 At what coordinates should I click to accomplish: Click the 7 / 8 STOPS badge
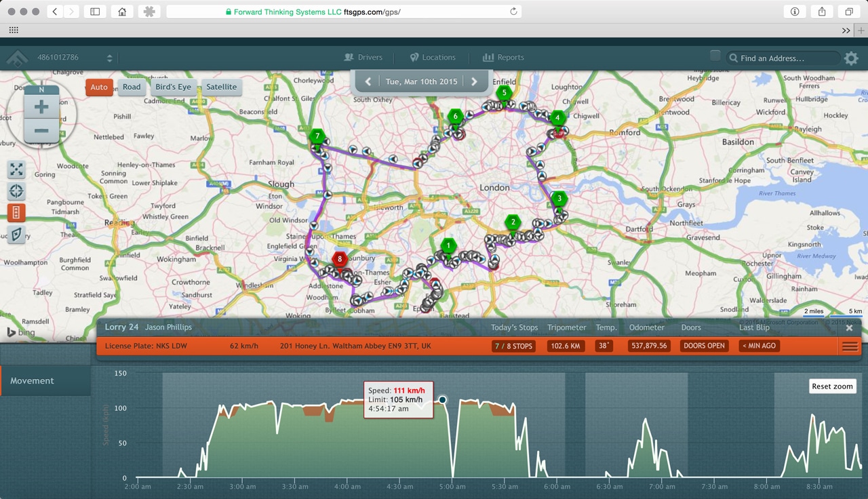(x=513, y=346)
